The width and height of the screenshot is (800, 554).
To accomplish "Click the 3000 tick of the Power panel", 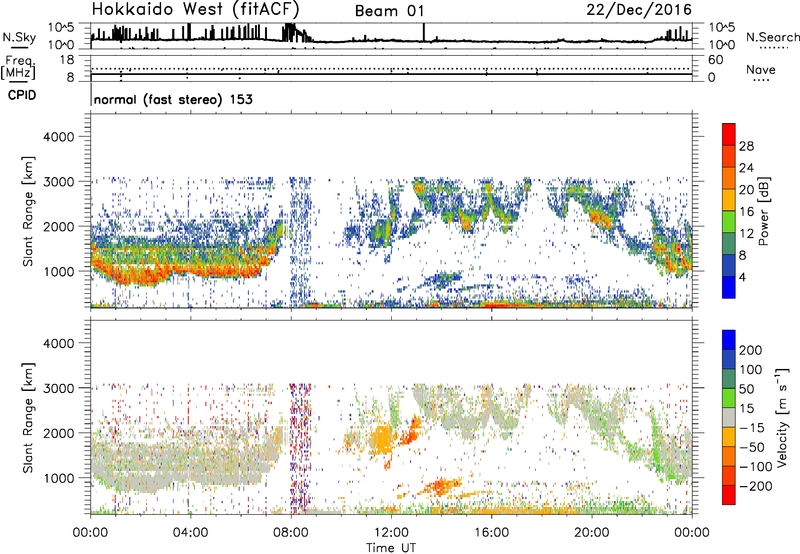I will (58, 182).
